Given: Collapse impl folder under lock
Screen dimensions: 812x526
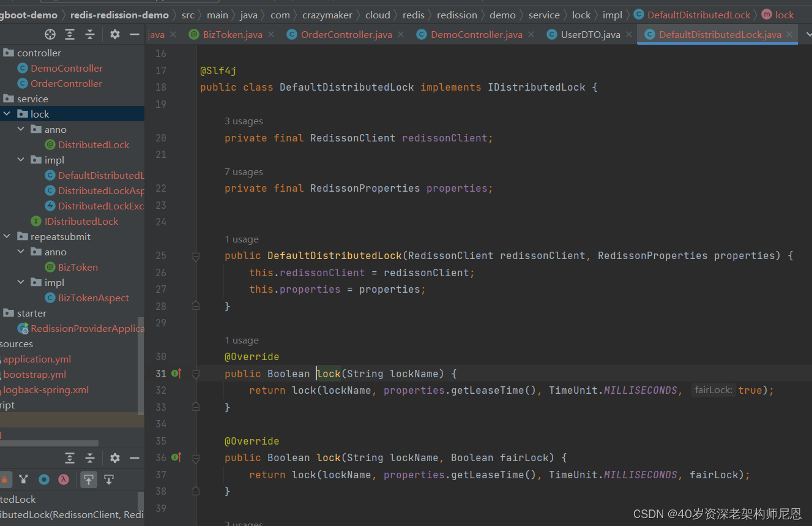Looking at the screenshot, I should click(x=21, y=160).
